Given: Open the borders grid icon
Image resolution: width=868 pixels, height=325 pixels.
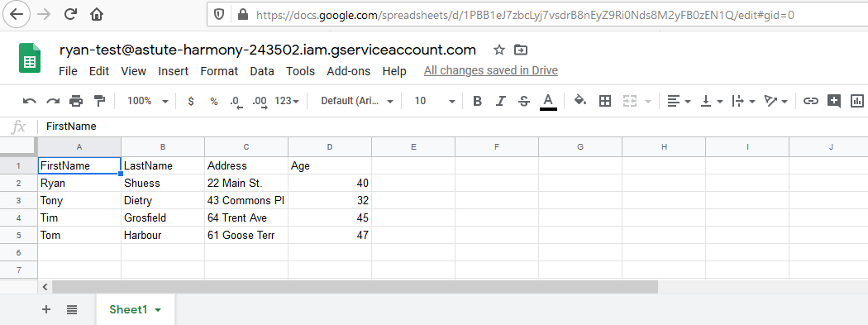Looking at the screenshot, I should pos(605,101).
